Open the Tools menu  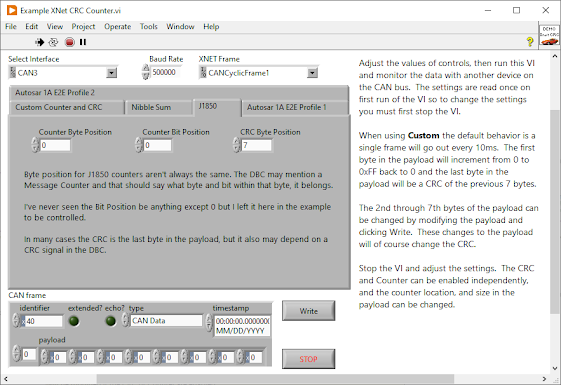148,26
